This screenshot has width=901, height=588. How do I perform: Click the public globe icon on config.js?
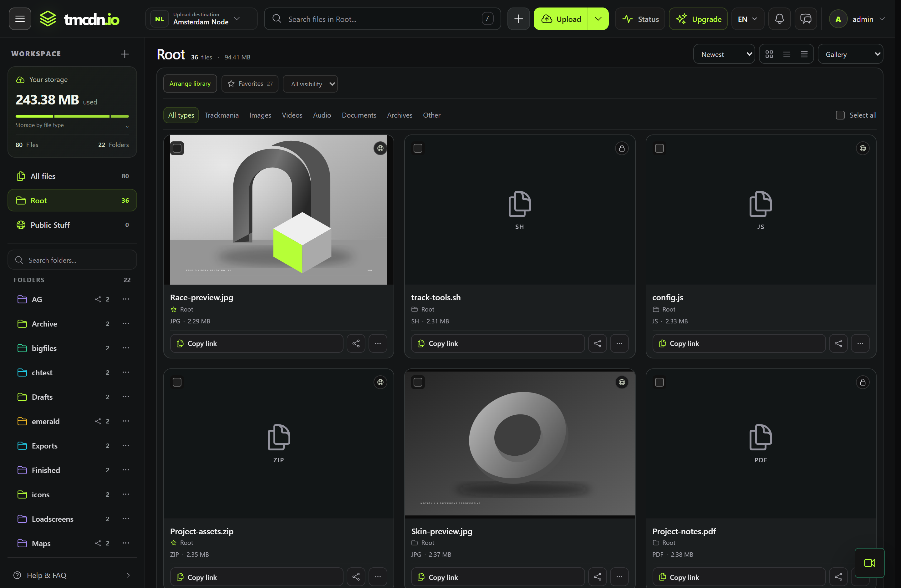pos(863,148)
